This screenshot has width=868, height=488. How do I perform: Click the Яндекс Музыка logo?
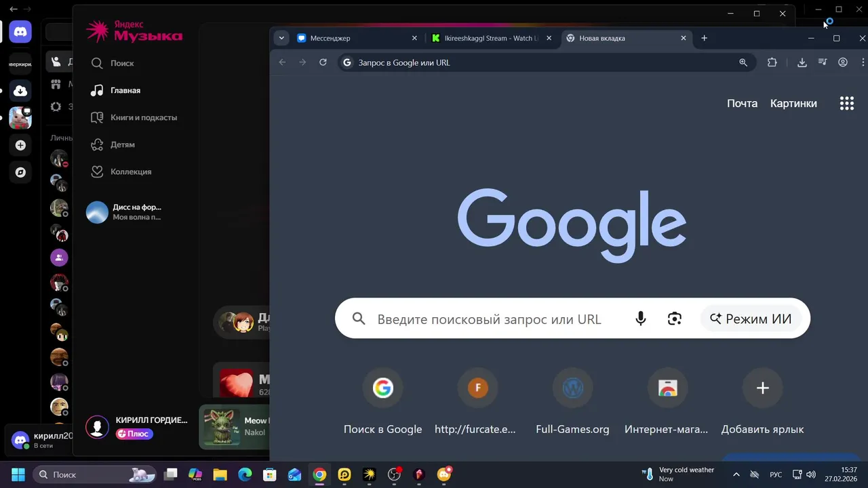coord(134,31)
